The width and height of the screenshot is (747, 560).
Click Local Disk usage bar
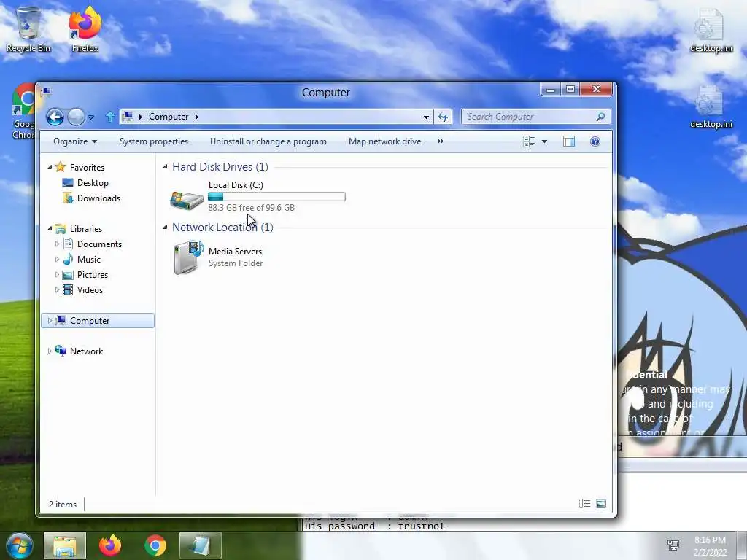tap(276, 197)
